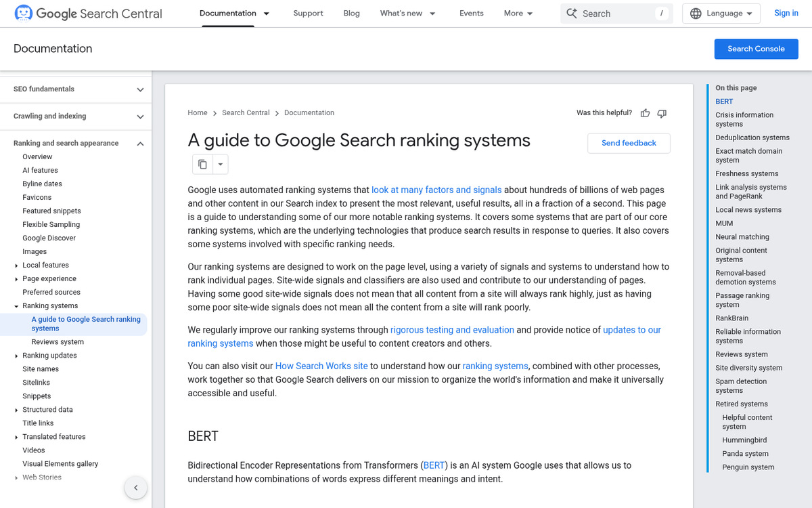This screenshot has width=812, height=508.
Task: Copy page using the copy icon button
Action: click(202, 164)
